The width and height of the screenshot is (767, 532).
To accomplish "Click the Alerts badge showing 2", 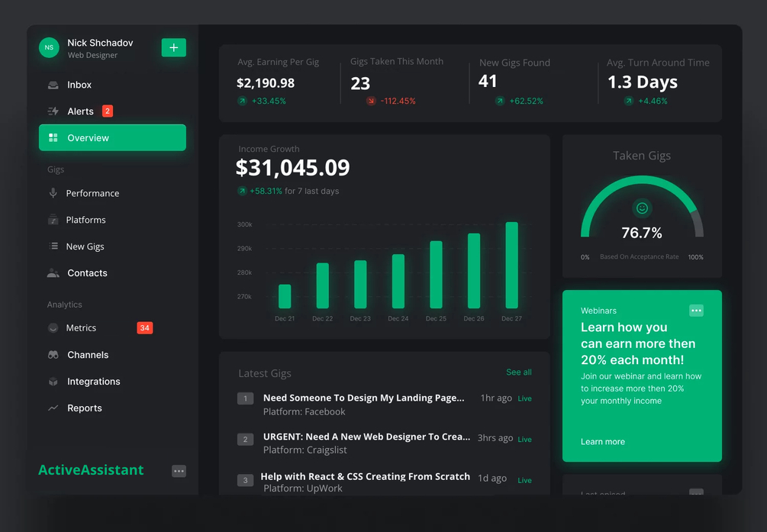I will pyautogui.click(x=107, y=111).
